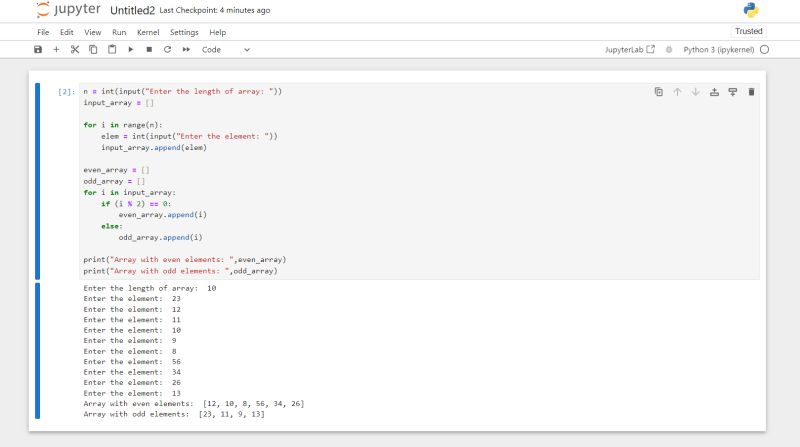Viewport: 800px width, 447px height.
Task: Click the Jupyter logo
Action: click(69, 10)
